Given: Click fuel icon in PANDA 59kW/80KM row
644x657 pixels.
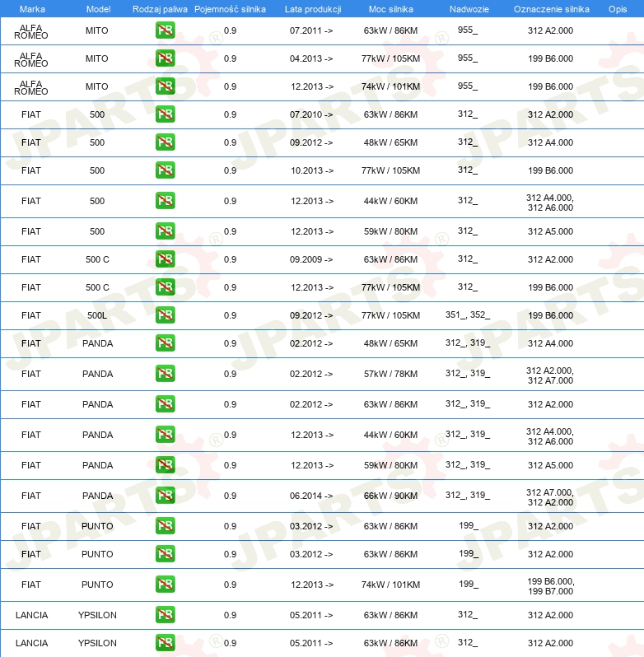Looking at the screenshot, I should 165,465.
